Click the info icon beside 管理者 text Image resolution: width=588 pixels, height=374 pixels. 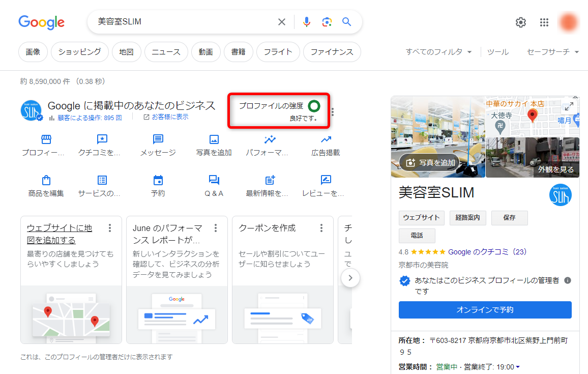568,280
